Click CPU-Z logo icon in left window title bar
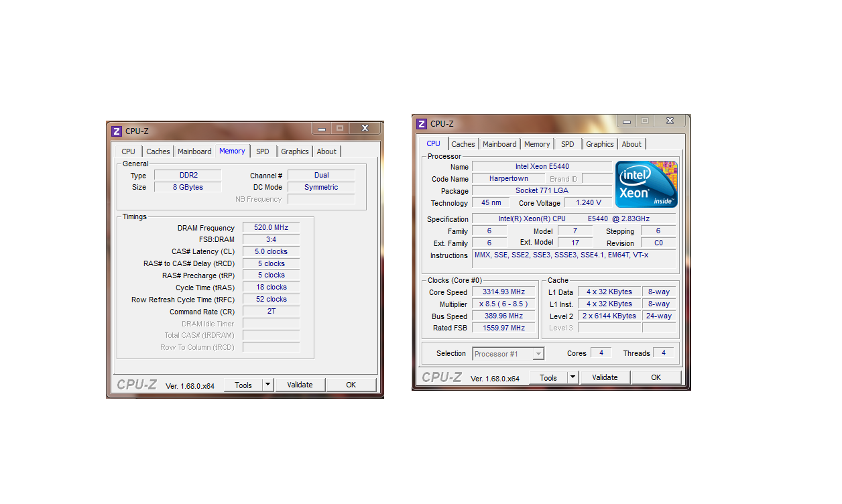Screen dimensions: 842x504 (x=117, y=131)
